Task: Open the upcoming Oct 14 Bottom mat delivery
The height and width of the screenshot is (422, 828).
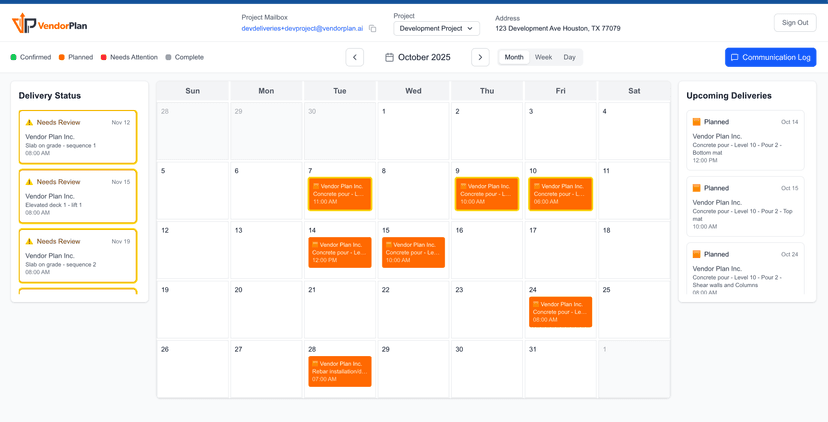Action: click(x=745, y=140)
